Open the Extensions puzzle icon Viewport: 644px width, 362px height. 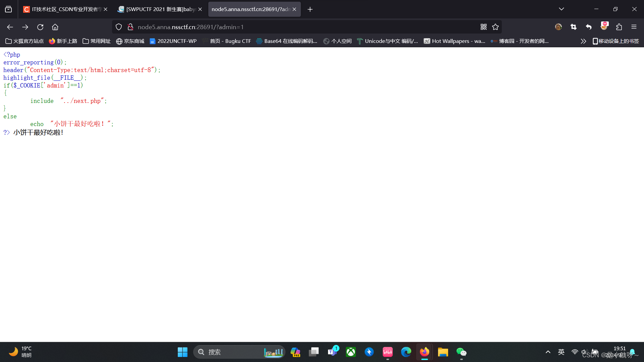(x=619, y=27)
